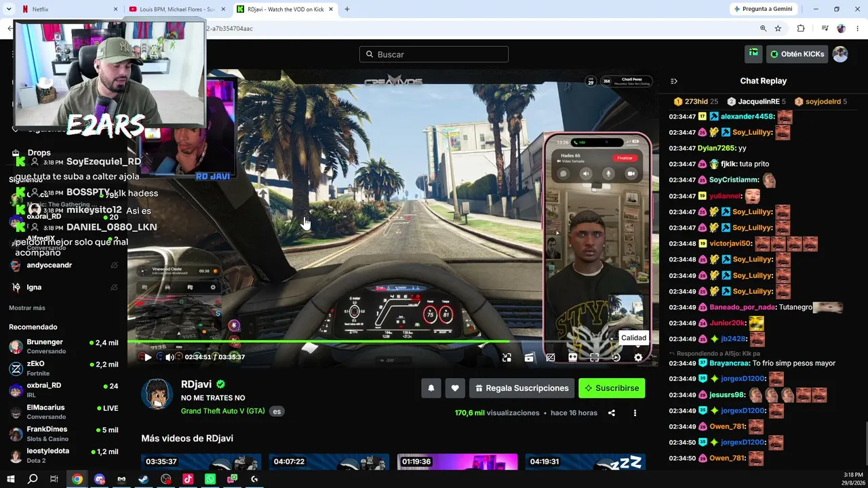Open the Igna followed channel
Screen dimensions: 868x488
pyautogui.click(x=64, y=287)
